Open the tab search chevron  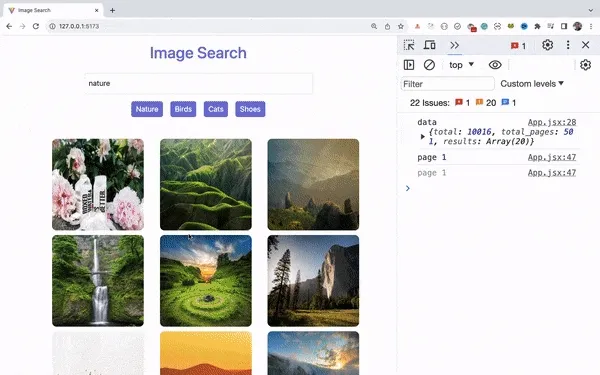click(591, 10)
